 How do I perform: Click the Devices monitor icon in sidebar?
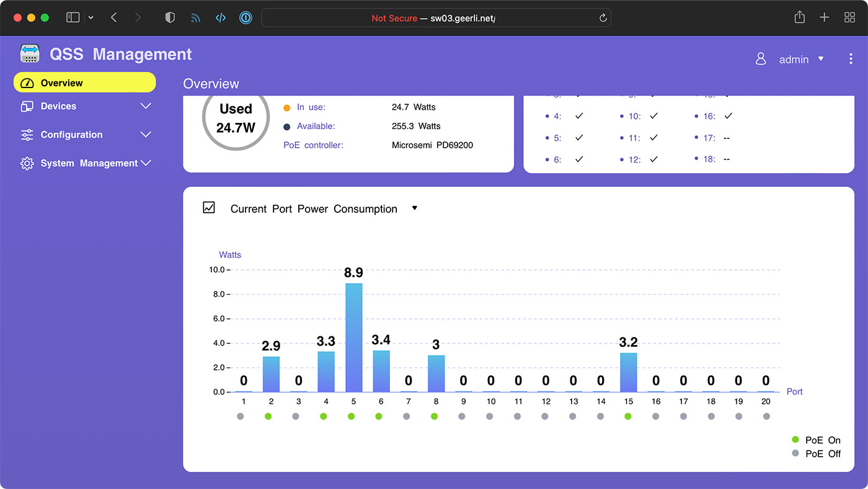click(27, 107)
